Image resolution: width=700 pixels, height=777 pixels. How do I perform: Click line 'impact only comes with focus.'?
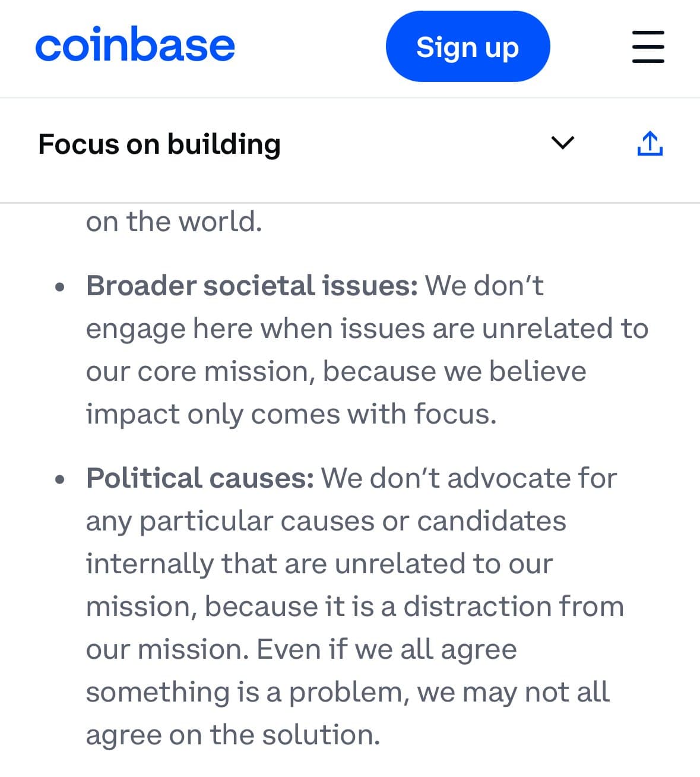[291, 414]
